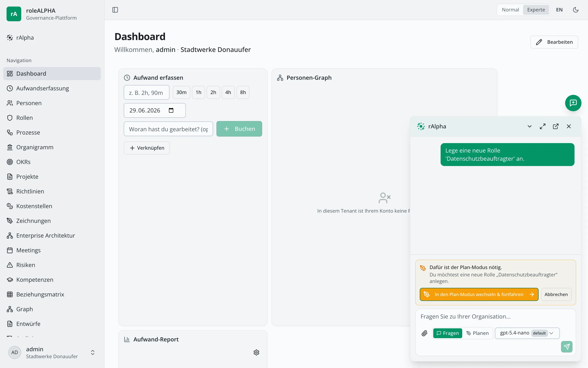This screenshot has width=588, height=368.
Task: Select Experte mode
Action: (536, 10)
